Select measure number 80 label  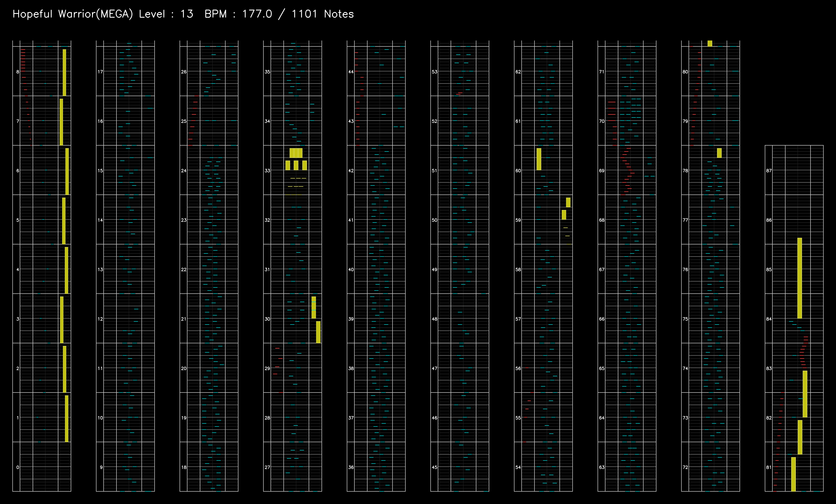(x=685, y=72)
